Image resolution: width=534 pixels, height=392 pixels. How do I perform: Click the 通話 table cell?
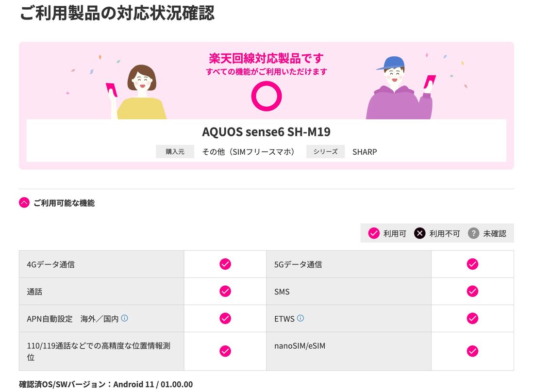pyautogui.click(x=101, y=291)
